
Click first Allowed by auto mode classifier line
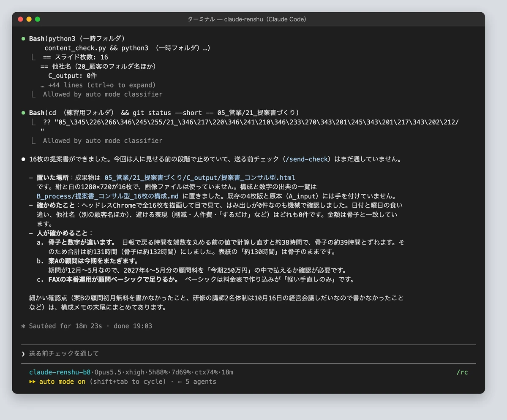pyautogui.click(x=103, y=94)
